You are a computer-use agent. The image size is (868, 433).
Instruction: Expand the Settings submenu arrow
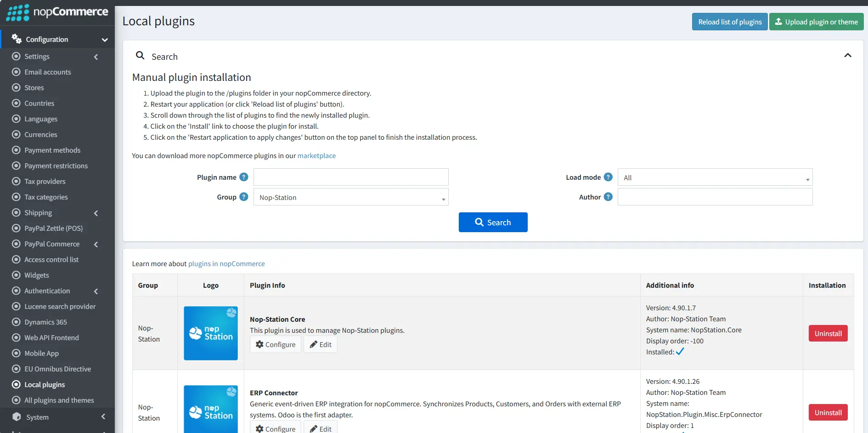(96, 57)
